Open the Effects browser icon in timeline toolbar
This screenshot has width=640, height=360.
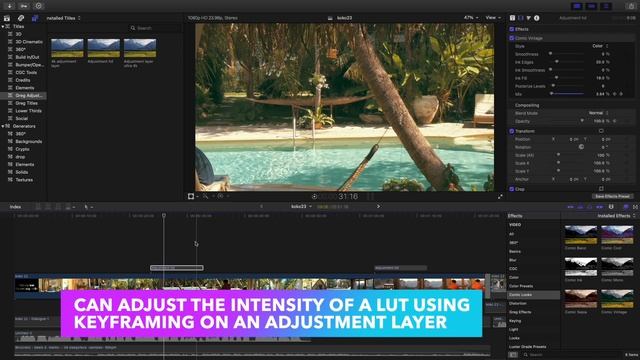point(626,207)
